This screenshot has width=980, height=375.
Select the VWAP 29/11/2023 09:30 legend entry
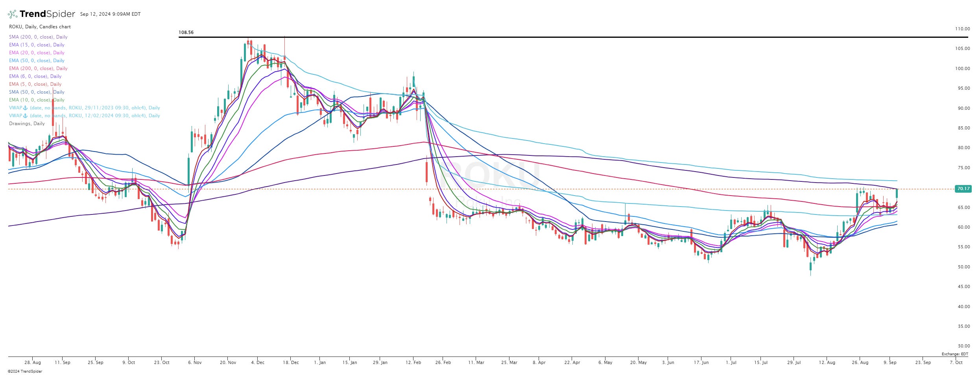(85, 108)
